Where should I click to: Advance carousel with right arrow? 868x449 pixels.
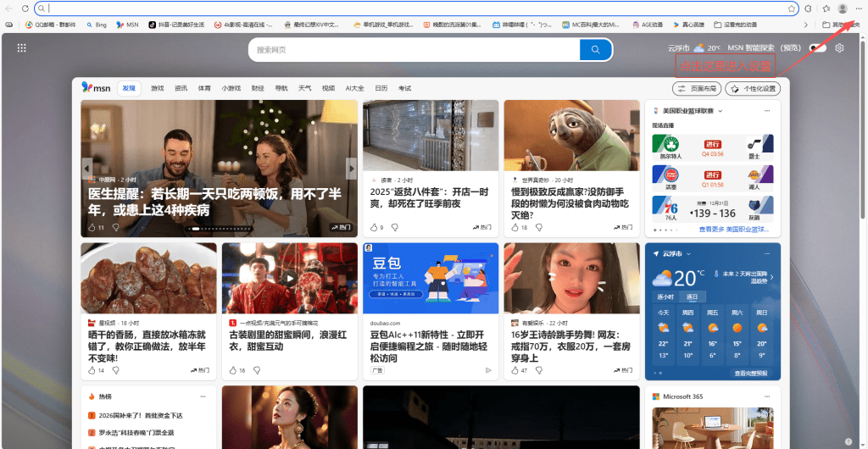pos(351,168)
